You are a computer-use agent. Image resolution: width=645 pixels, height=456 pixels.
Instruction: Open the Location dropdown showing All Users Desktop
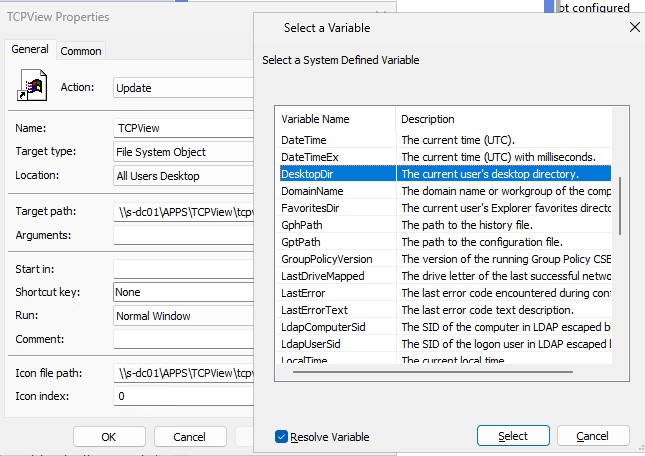coord(183,176)
